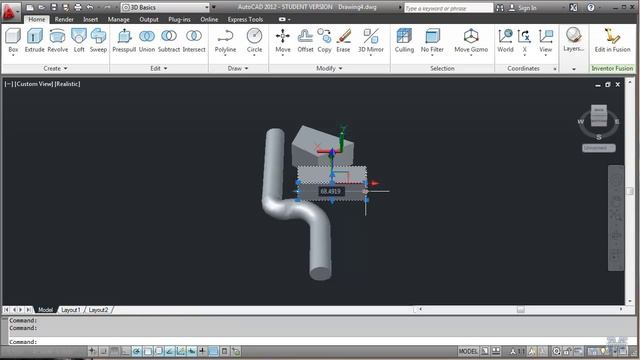This screenshot has width=640, height=360.
Task: Open the Help question mark icon
Action: [x=591, y=7]
